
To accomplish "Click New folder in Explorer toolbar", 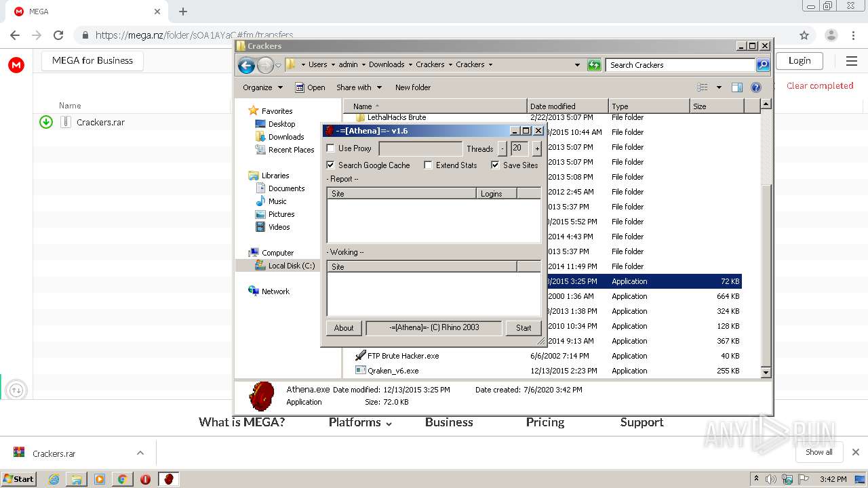I will tap(413, 87).
